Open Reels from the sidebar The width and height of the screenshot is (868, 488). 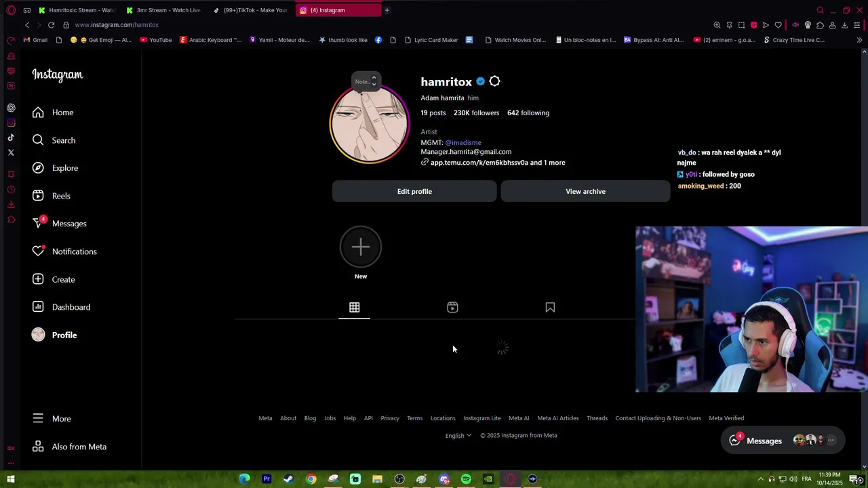coord(52,196)
